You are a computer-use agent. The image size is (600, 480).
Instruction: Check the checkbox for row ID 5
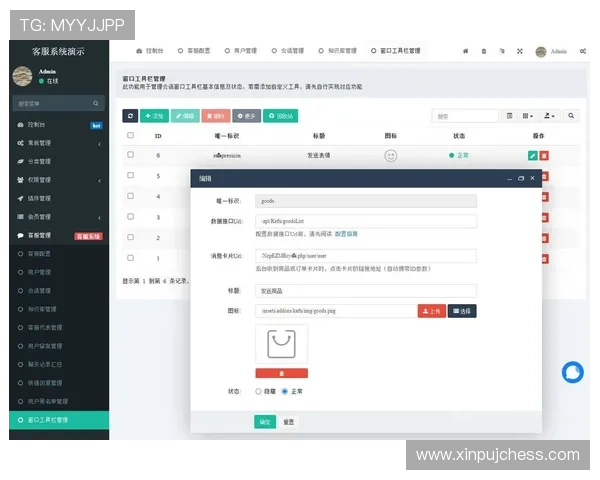point(130,175)
